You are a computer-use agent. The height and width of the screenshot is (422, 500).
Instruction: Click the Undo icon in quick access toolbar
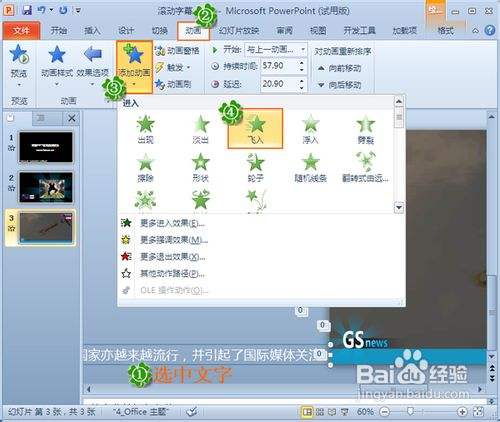tap(42, 10)
